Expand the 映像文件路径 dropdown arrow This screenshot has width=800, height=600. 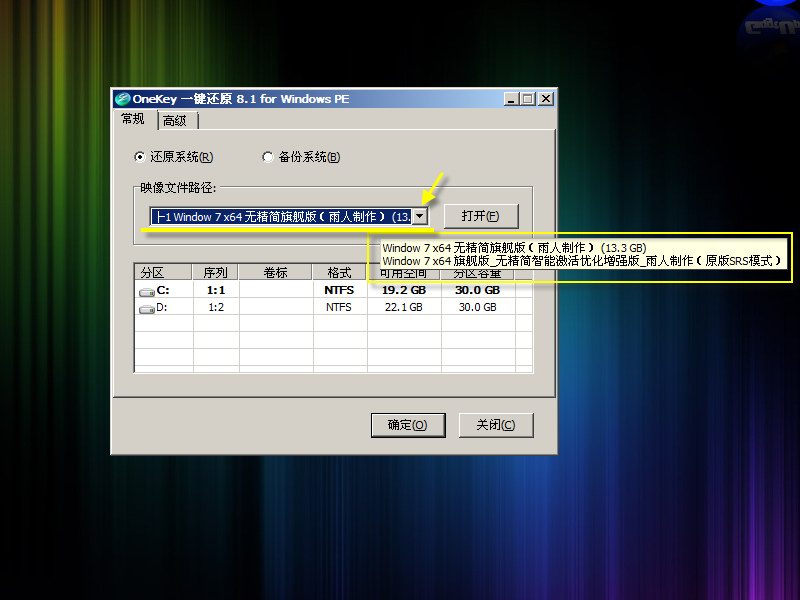(x=421, y=216)
